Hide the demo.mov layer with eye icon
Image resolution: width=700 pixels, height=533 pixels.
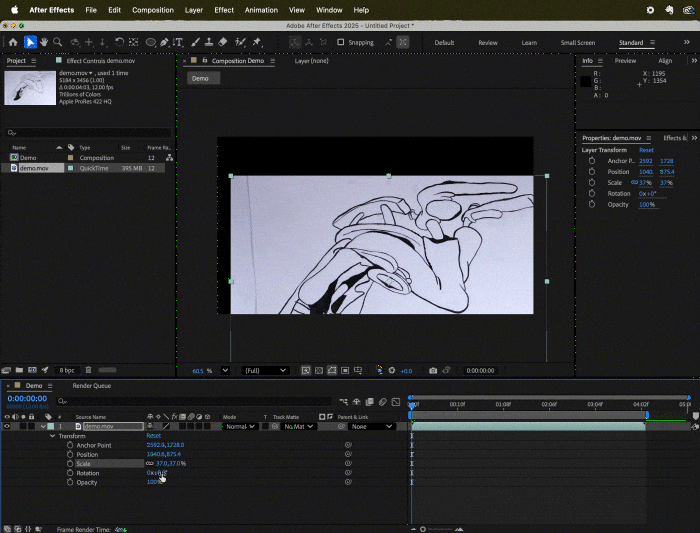[7, 426]
